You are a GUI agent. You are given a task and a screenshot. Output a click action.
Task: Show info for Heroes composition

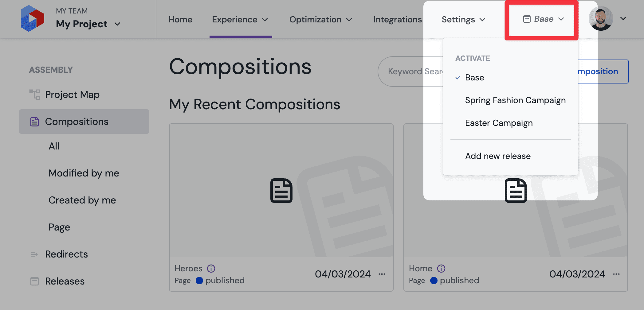tap(211, 269)
